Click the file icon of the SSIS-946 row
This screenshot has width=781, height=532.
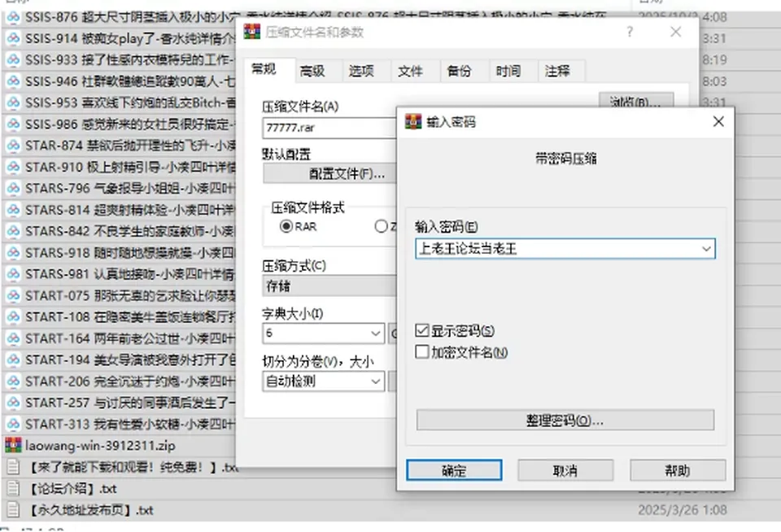[14, 81]
